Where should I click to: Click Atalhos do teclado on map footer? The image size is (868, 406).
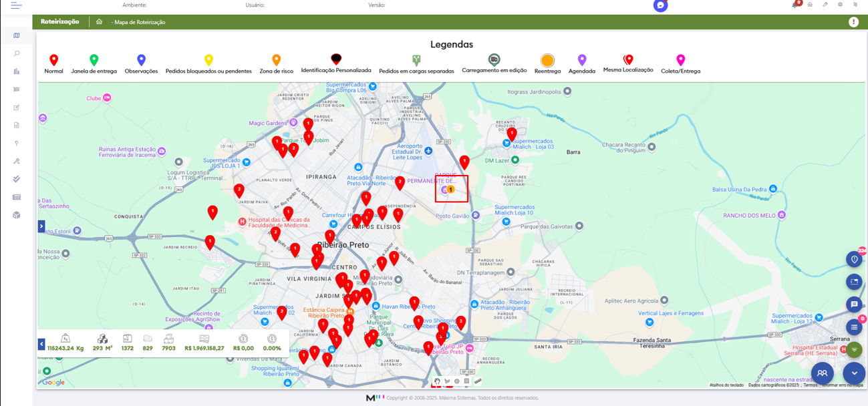[726, 385]
